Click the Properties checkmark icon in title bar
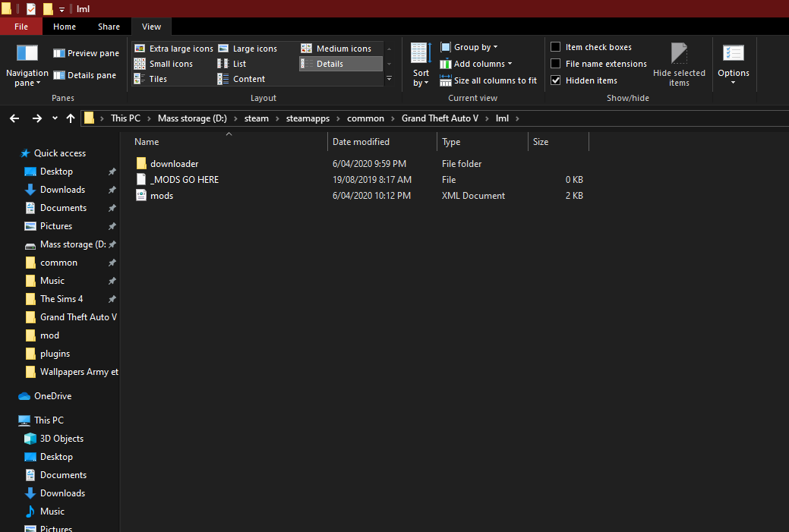Screen dimensions: 789x532 [31, 8]
